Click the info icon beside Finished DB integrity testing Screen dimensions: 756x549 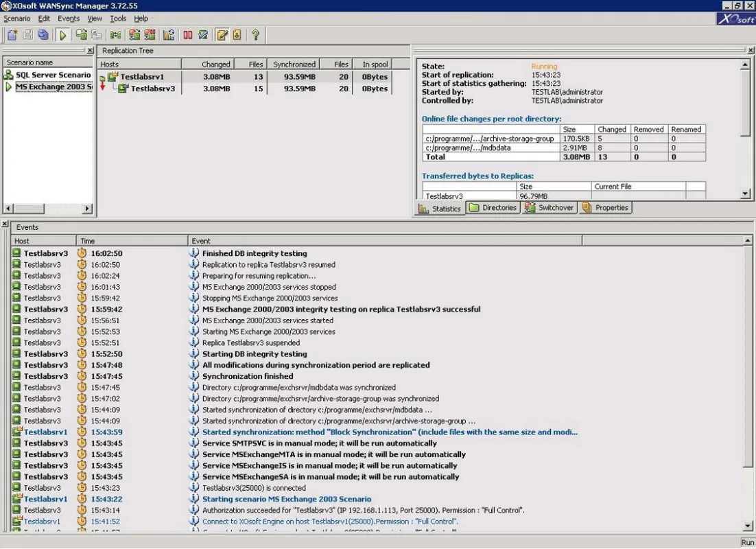[194, 253]
